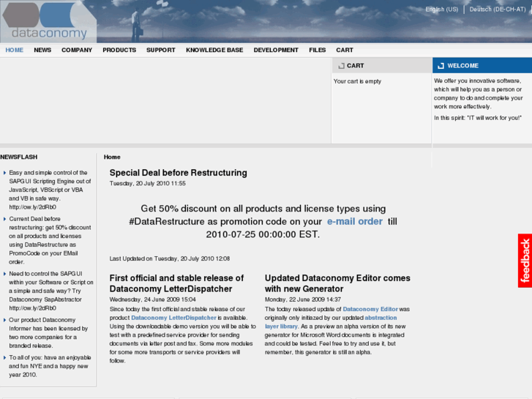Go to the HOME menu item

pos(14,50)
